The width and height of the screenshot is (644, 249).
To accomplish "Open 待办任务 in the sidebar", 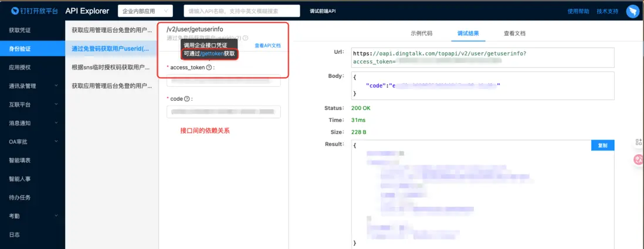I will [x=32, y=197].
